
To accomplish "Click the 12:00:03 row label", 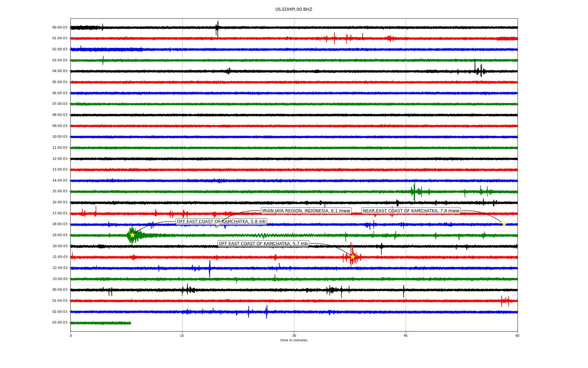I will point(60,159).
